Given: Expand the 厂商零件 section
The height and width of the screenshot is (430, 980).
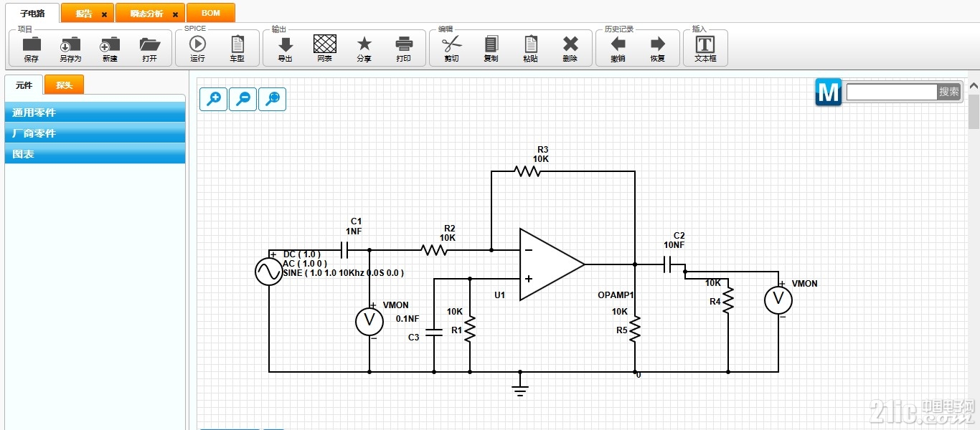Looking at the screenshot, I should [x=95, y=133].
